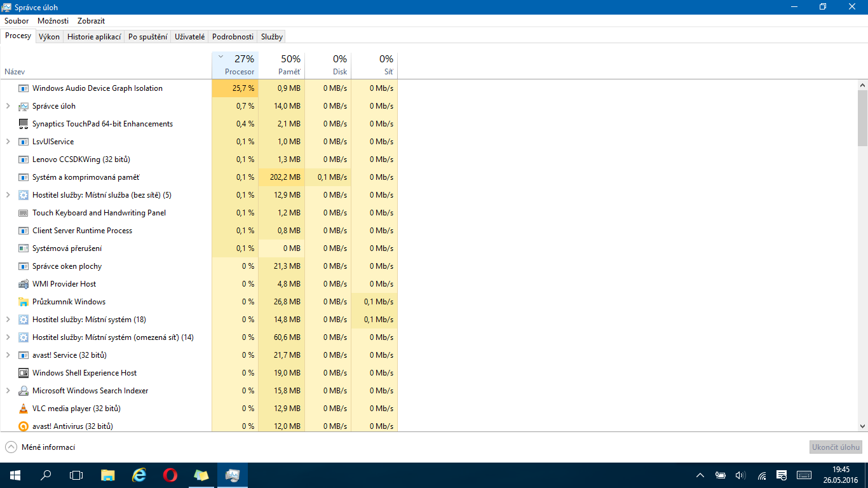
Task: Open the Možnosti menu
Action: 53,21
